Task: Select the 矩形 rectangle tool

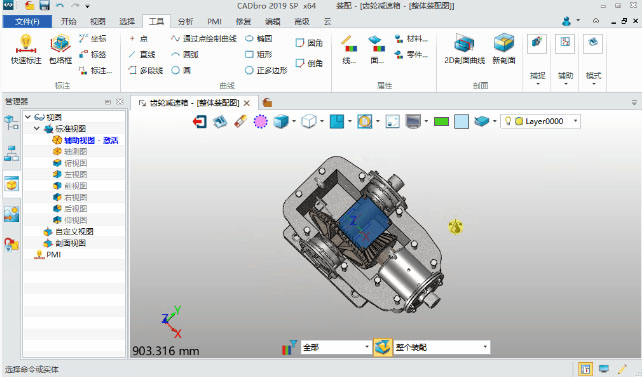Action: pyautogui.click(x=258, y=54)
